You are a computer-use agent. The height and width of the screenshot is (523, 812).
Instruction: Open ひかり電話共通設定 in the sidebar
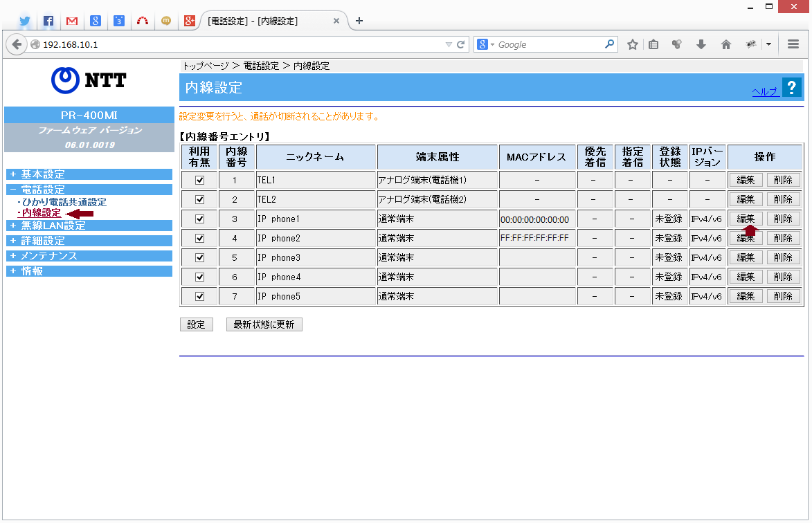(63, 202)
